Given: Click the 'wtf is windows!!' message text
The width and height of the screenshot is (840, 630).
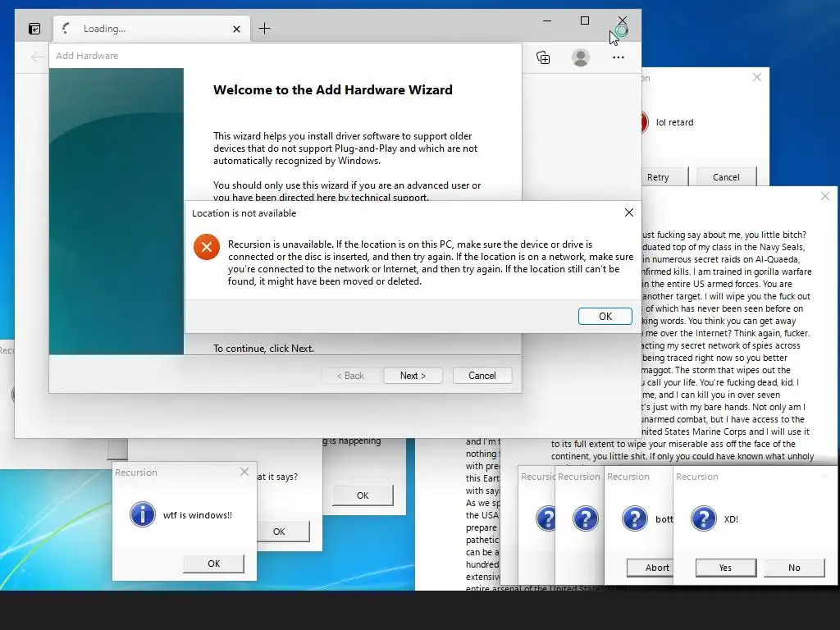Looking at the screenshot, I should (198, 515).
